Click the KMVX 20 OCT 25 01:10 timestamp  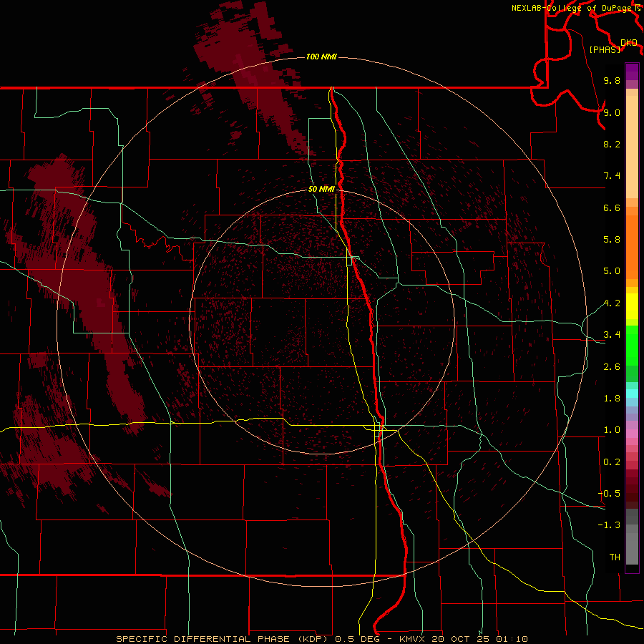coord(463,639)
